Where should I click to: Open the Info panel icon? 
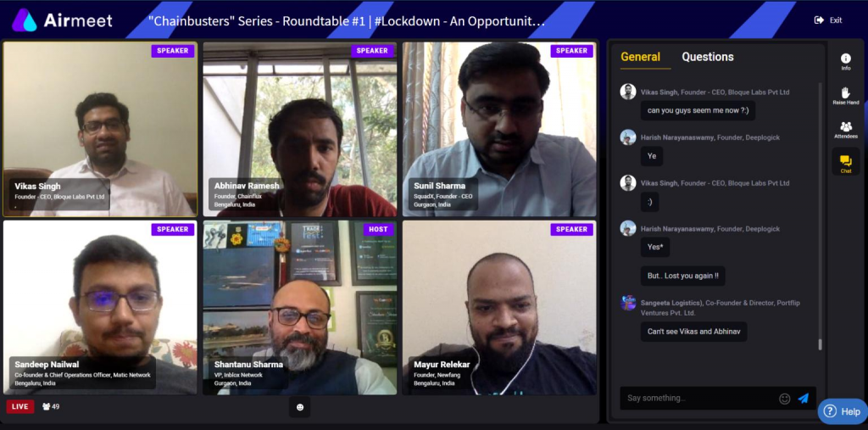pyautogui.click(x=845, y=62)
